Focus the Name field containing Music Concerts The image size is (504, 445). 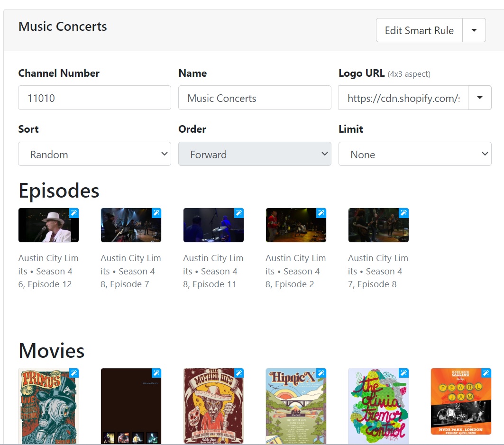(x=255, y=98)
